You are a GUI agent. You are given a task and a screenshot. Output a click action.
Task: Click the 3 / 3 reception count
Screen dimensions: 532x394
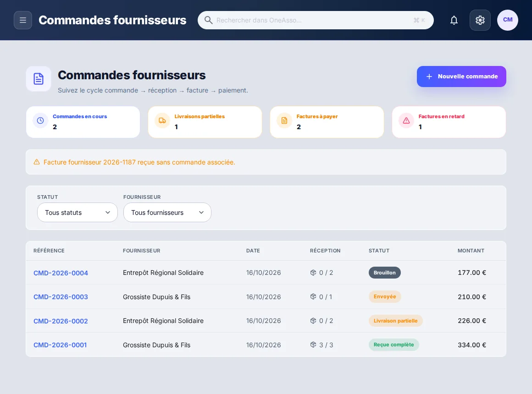coord(326,345)
